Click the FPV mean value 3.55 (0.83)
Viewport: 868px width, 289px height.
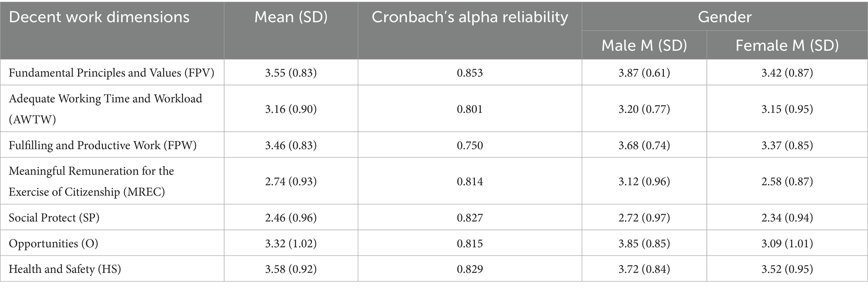291,73
